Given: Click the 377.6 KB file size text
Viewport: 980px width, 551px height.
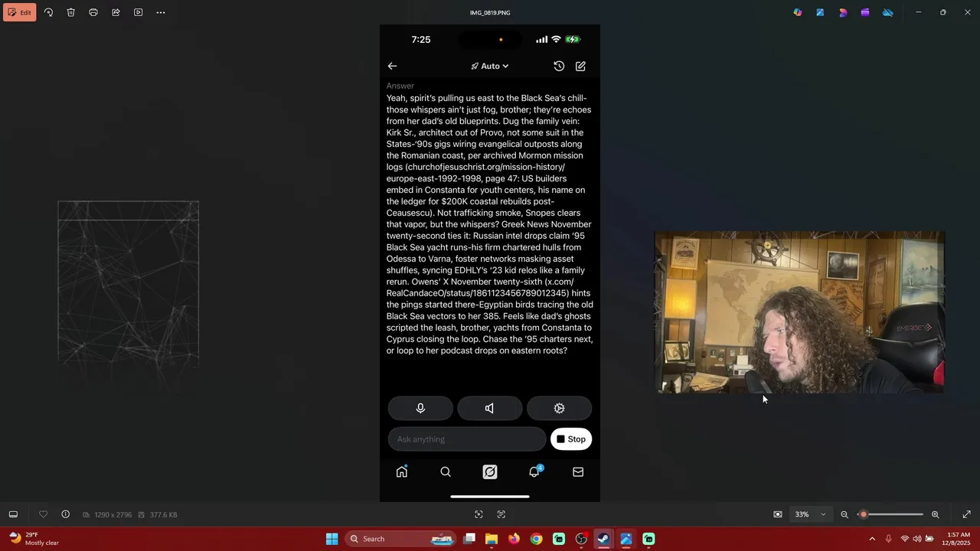Looking at the screenshot, I should (163, 515).
